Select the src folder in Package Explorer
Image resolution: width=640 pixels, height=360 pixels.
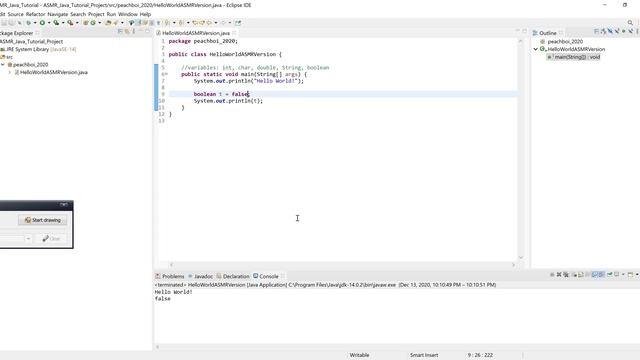pos(7,57)
